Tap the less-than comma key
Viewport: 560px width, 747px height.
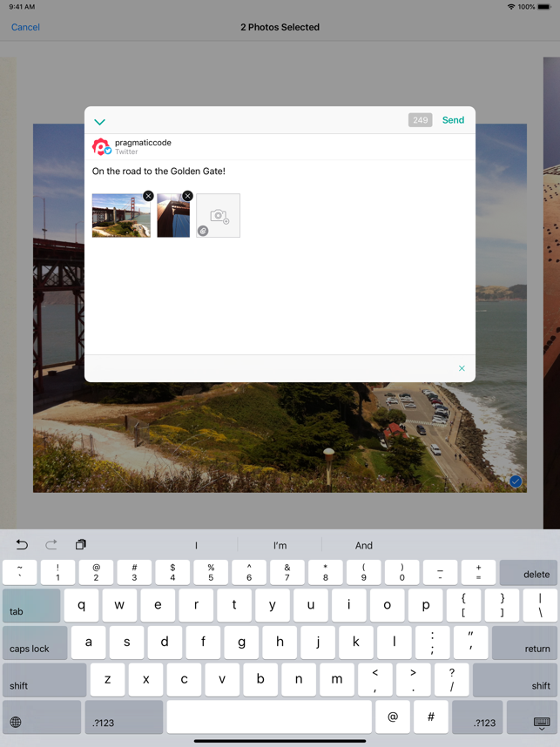(x=375, y=680)
